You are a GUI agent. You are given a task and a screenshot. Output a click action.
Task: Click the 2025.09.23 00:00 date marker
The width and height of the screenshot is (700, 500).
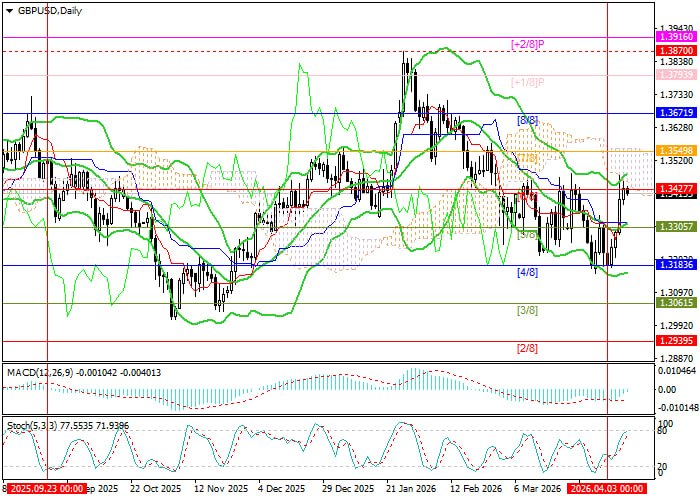44,490
